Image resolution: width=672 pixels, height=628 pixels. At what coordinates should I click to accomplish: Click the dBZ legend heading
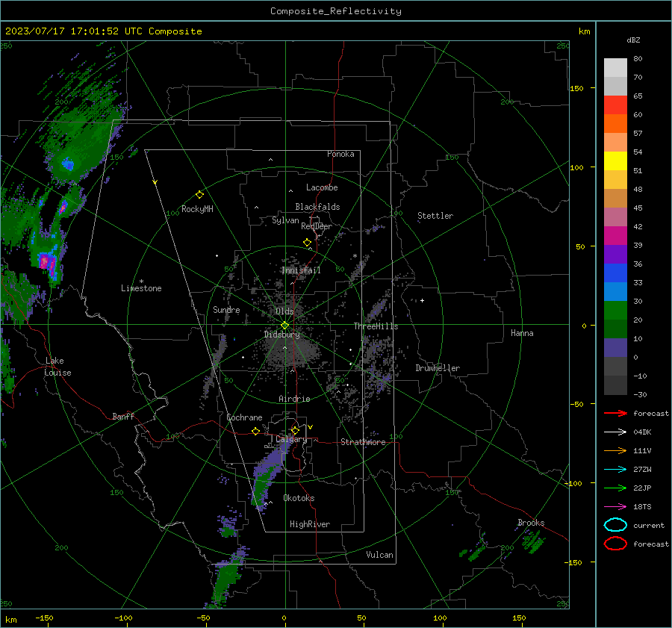(633, 40)
